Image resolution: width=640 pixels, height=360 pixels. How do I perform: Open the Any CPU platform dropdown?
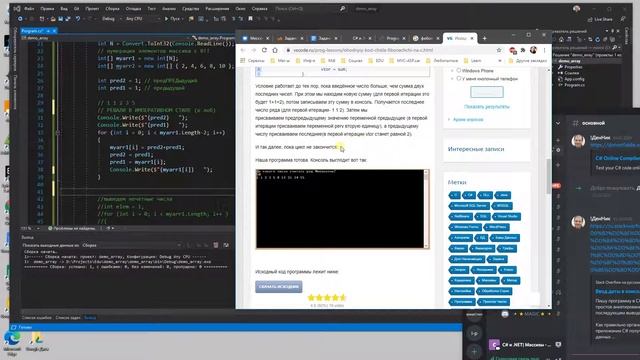[x=142, y=19]
